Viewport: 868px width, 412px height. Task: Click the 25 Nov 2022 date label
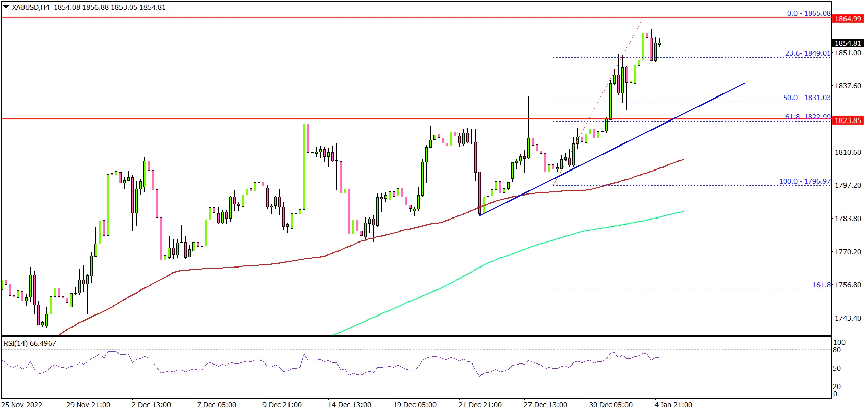point(22,405)
